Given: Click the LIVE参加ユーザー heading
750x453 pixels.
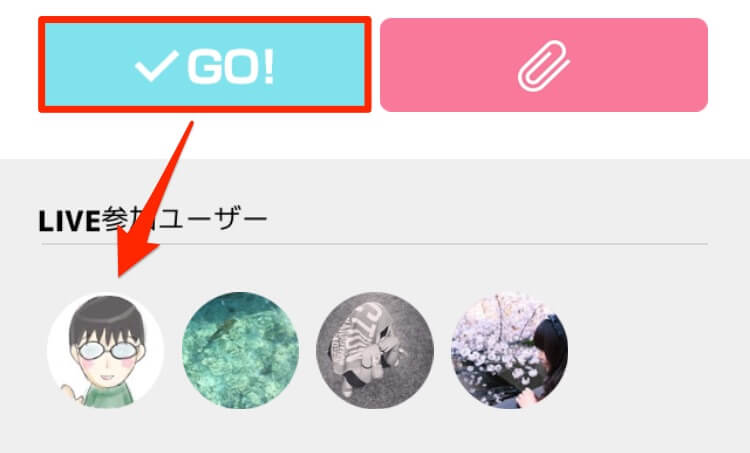Looking at the screenshot, I should coord(153,220).
